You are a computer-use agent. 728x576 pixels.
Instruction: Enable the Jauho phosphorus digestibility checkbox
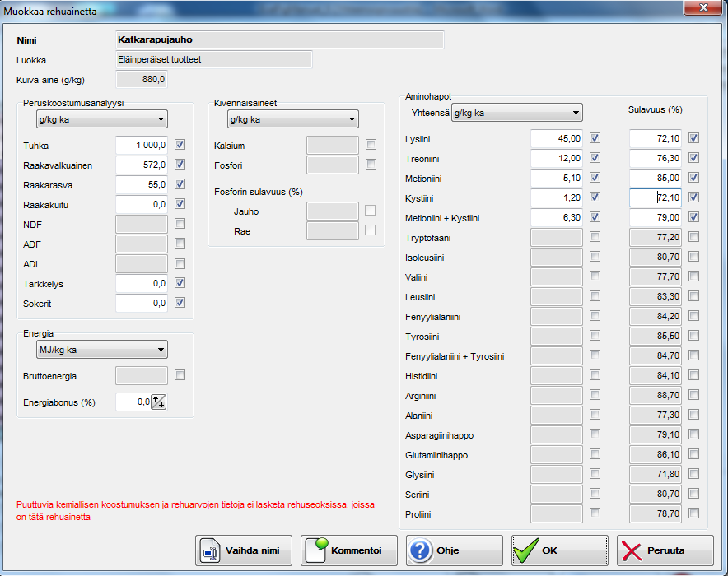coord(370,211)
